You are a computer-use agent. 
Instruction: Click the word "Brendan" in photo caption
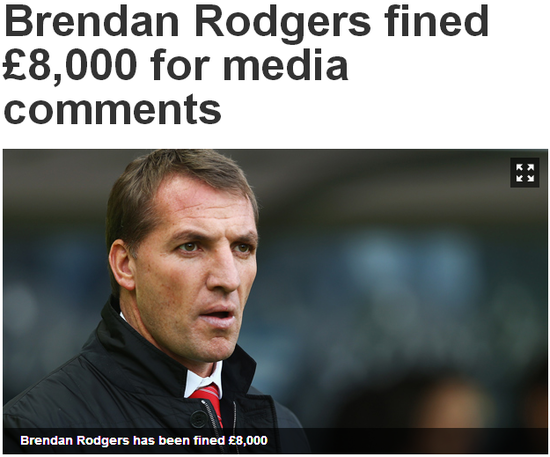46,440
